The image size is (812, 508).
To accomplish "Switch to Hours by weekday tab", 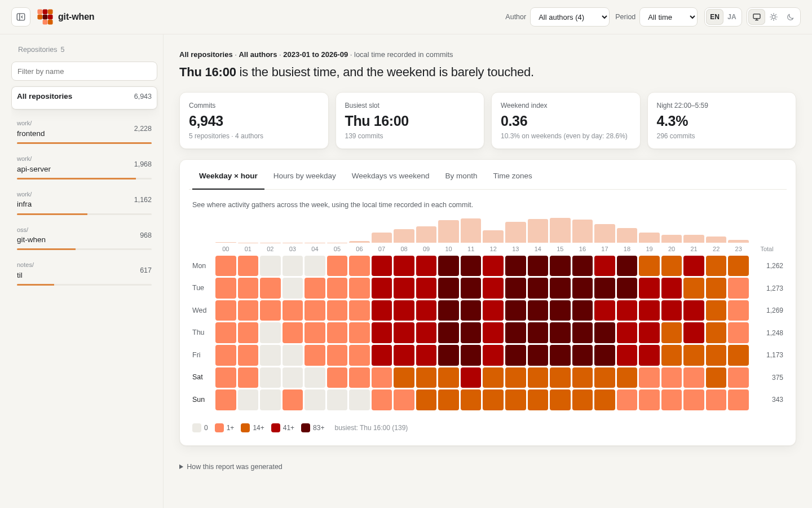I will [304, 176].
